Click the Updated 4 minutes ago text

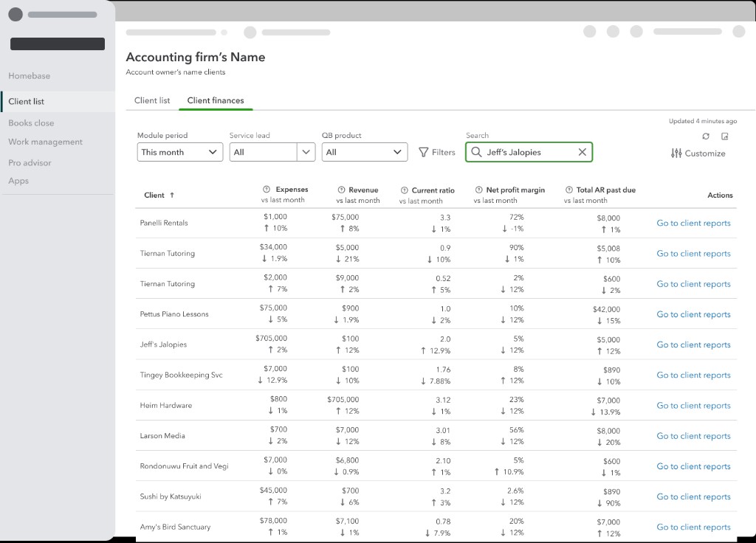[x=703, y=121]
